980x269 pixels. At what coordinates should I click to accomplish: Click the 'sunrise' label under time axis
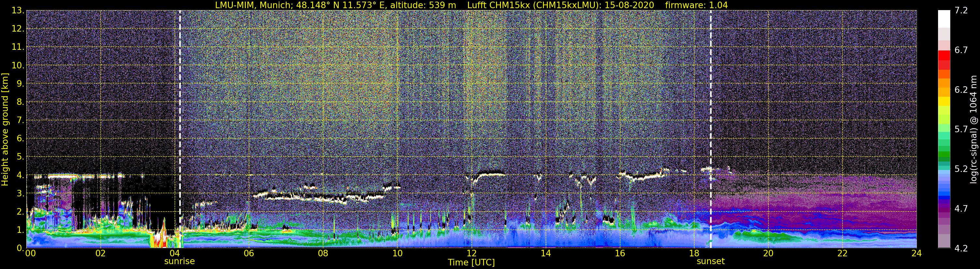point(180,262)
